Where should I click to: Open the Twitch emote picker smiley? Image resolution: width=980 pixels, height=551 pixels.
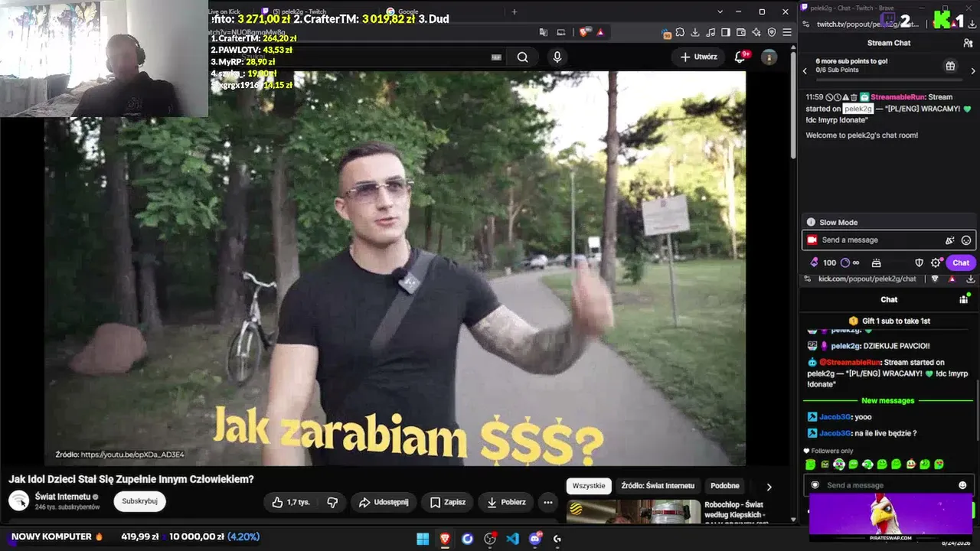(966, 240)
